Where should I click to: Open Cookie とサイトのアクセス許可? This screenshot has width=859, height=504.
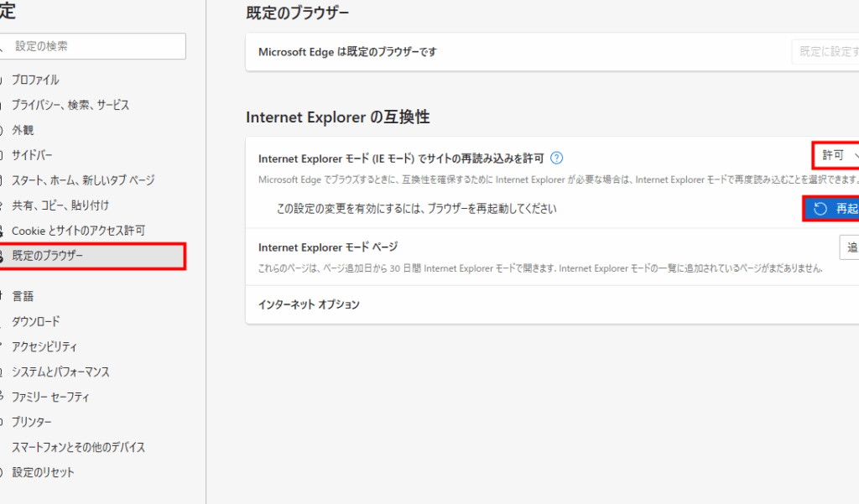pos(78,231)
